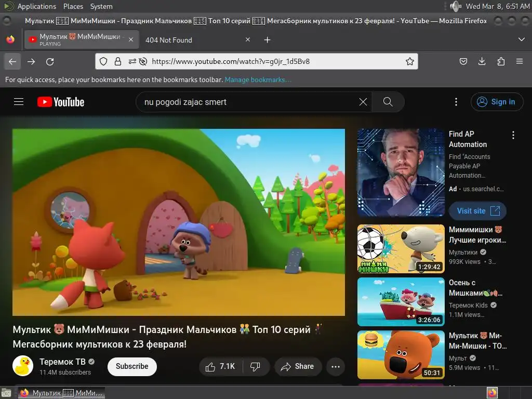Open the Firefox application hamburger menu
Screen dimensions: 532x399
point(520,61)
